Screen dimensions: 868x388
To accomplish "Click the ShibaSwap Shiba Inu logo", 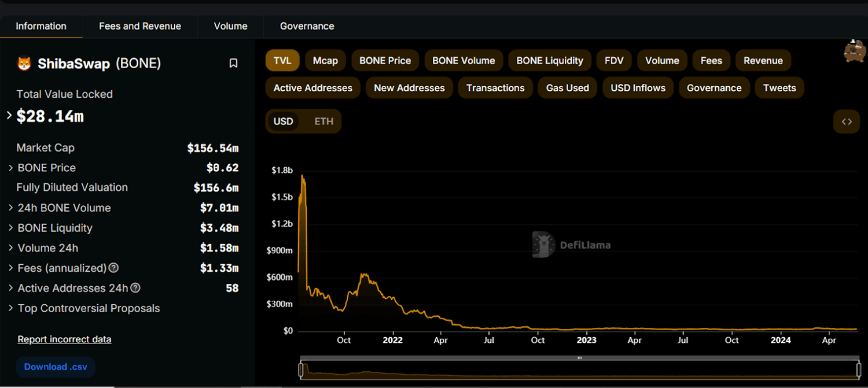I will [24, 64].
